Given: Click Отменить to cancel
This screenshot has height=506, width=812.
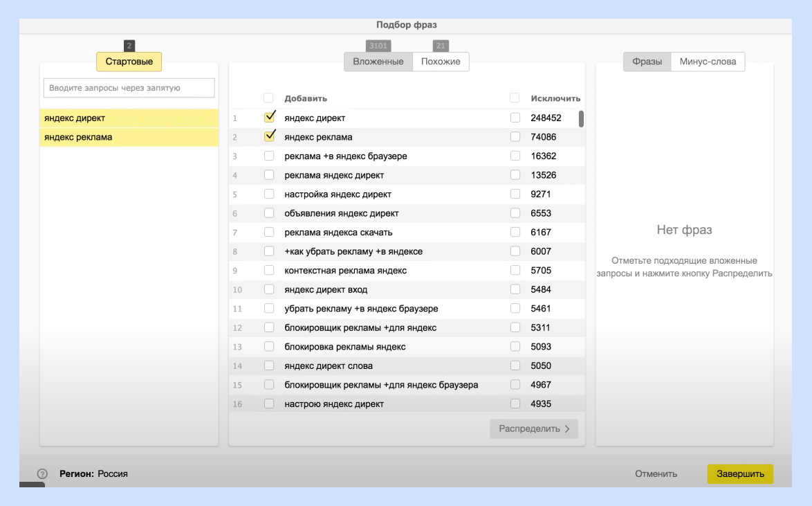Looking at the screenshot, I should (656, 474).
